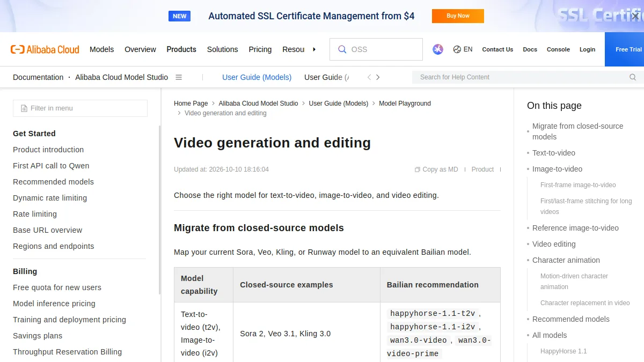
Task: Click the magnifier icon in OSS search box
Action: coord(342,49)
